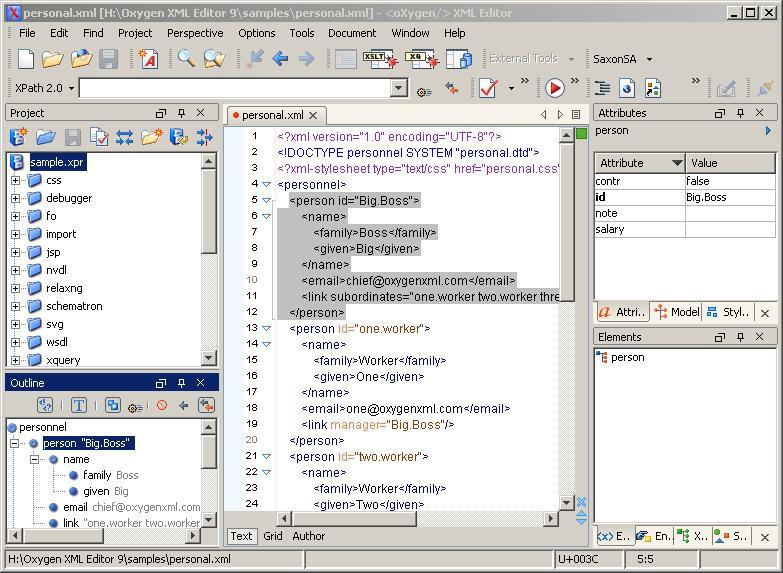Click inside the XPath expression input field
Image resolution: width=783 pixels, height=573 pixels.
pos(235,88)
